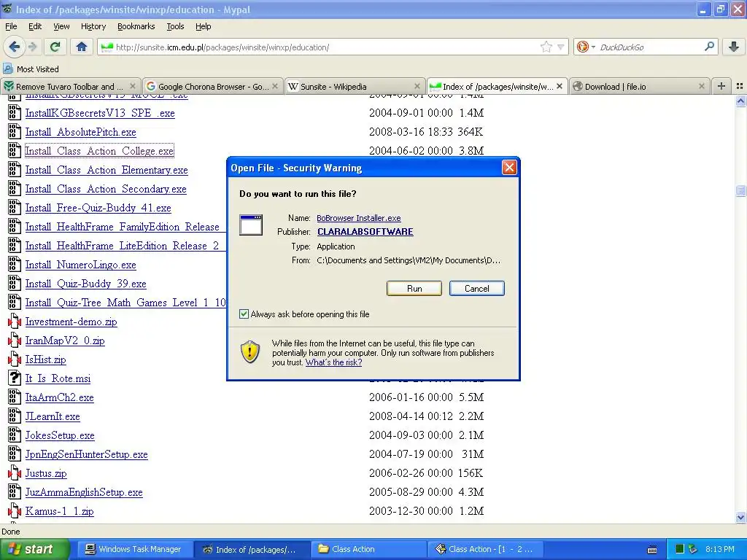
Task: Close the Sunsite Wikipedia tab
Action: point(417,86)
